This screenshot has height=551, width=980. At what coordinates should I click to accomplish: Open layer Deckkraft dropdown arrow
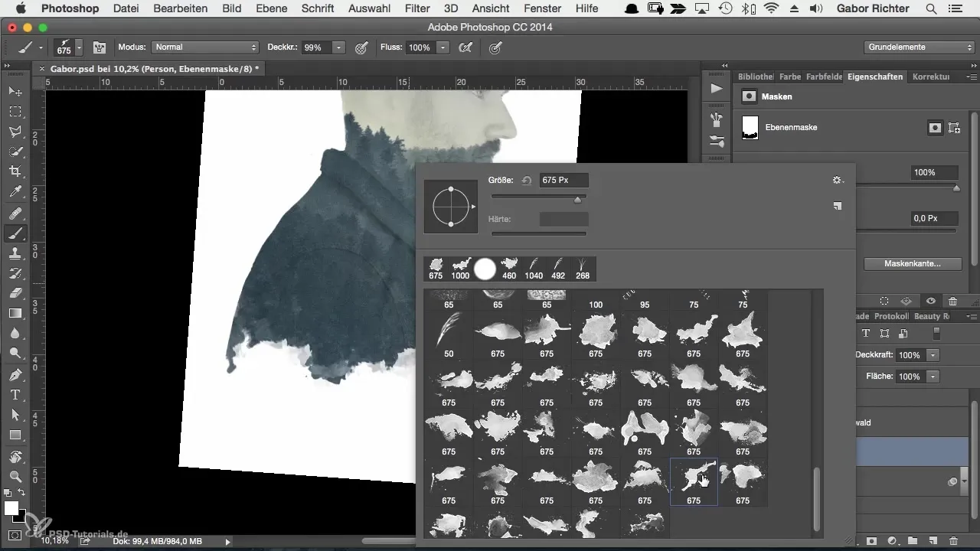click(x=933, y=356)
